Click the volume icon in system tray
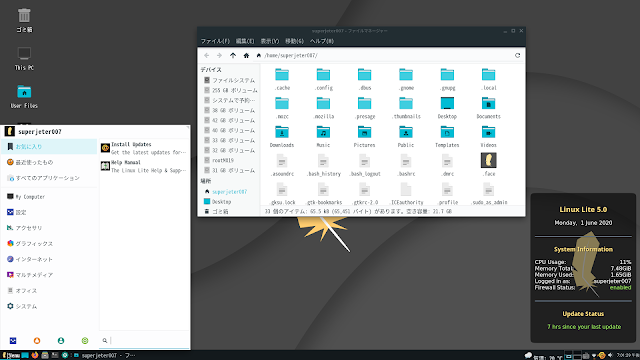Image resolution: width=640 pixels, height=360 pixels. pyautogui.click(x=610, y=356)
